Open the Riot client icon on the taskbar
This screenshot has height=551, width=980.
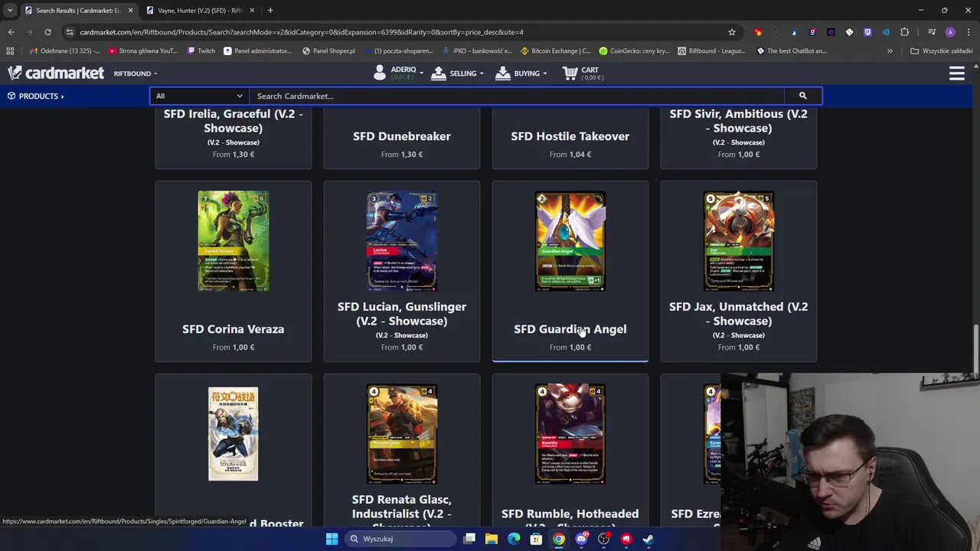[626, 539]
